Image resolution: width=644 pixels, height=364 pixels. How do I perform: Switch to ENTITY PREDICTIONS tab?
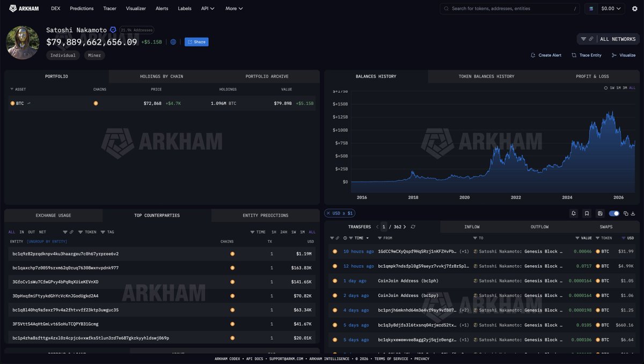(266, 215)
